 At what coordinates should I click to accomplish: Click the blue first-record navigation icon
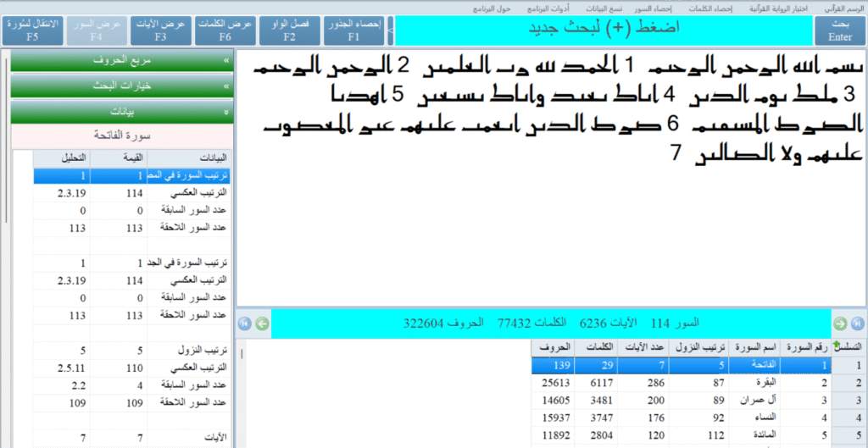(x=245, y=323)
